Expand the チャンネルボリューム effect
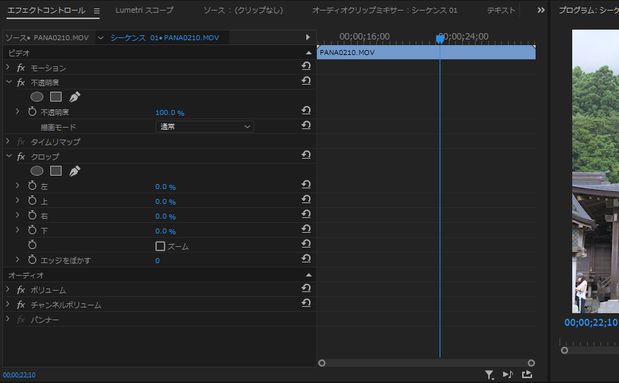 (x=8, y=304)
